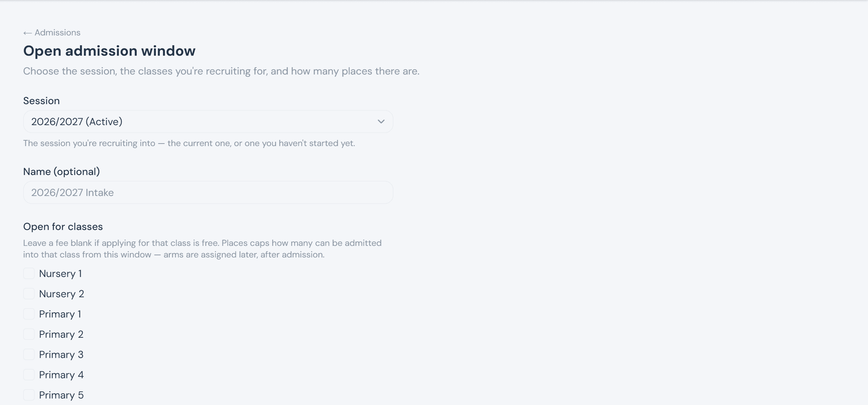Click the "Name (optional)" field label
The image size is (868, 405).
[x=61, y=171]
